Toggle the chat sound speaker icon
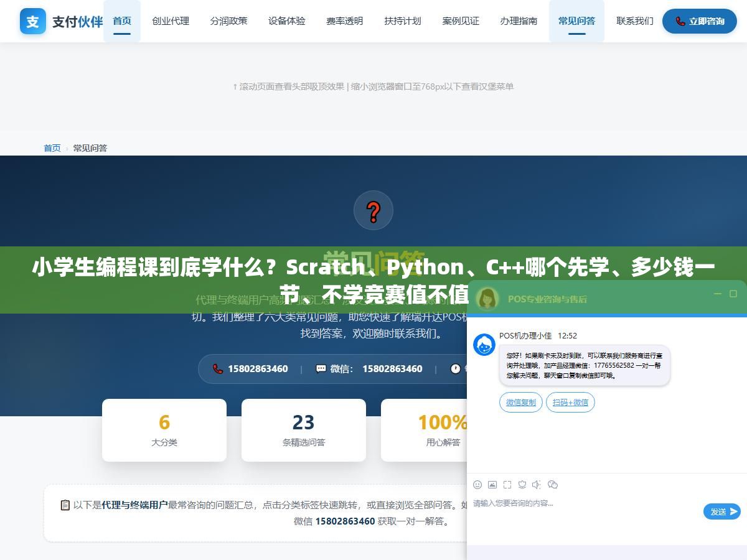Viewport: 747px width, 560px height. (x=537, y=485)
